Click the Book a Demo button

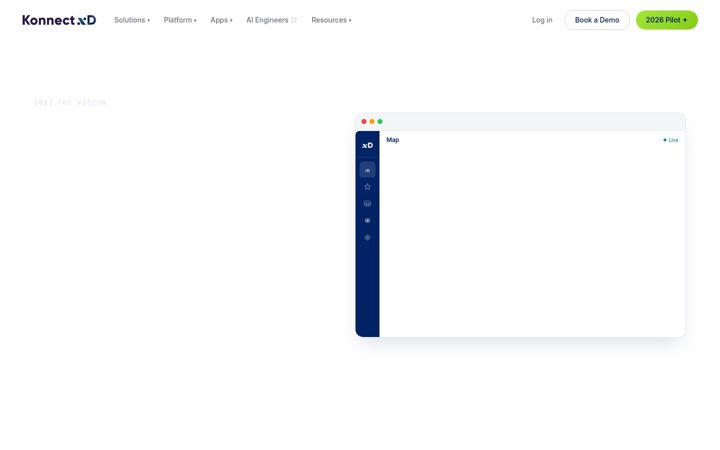(597, 20)
